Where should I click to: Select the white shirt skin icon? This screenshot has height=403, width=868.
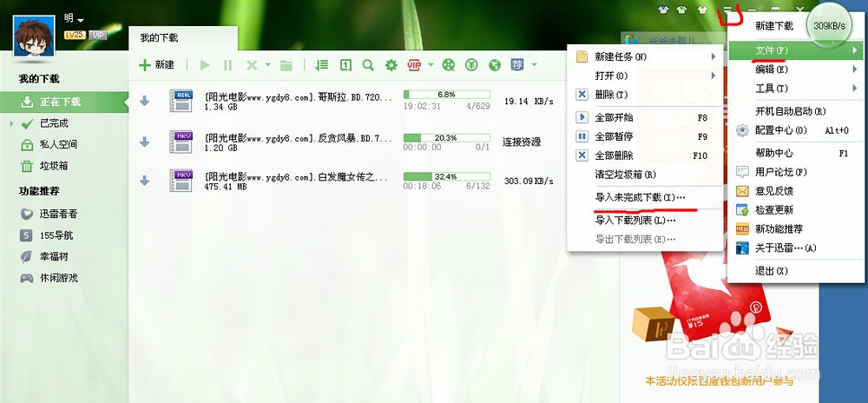pos(703,10)
